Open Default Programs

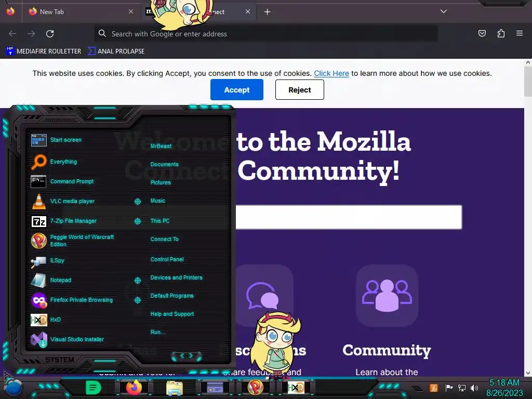click(x=172, y=296)
